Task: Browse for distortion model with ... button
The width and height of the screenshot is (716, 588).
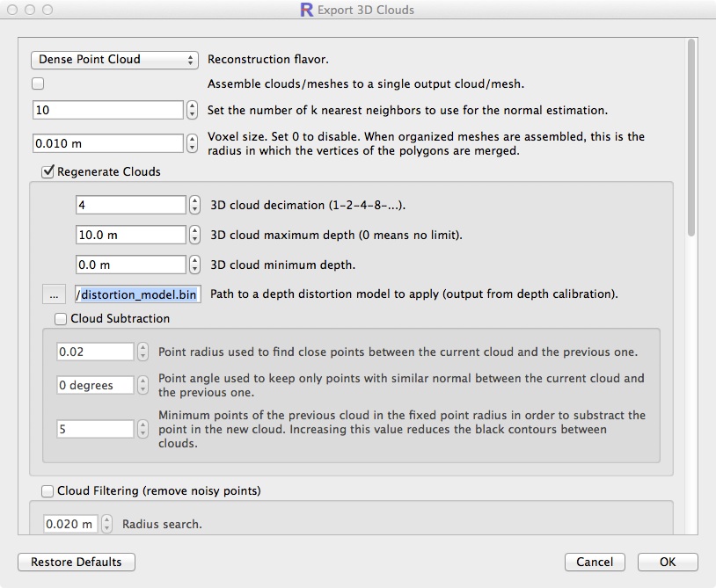Action: (x=54, y=294)
